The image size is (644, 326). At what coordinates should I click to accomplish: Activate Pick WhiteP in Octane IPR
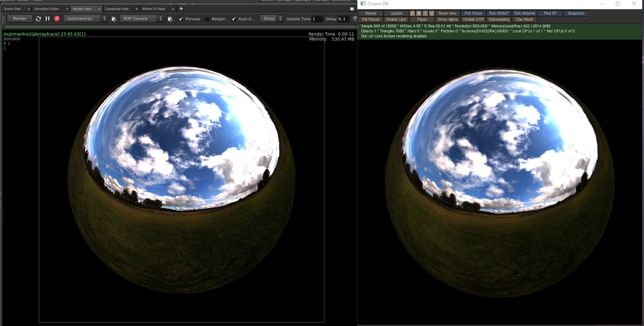point(499,14)
